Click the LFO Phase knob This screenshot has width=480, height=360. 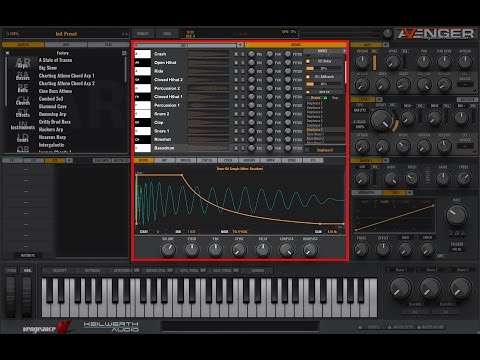(x=361, y=249)
